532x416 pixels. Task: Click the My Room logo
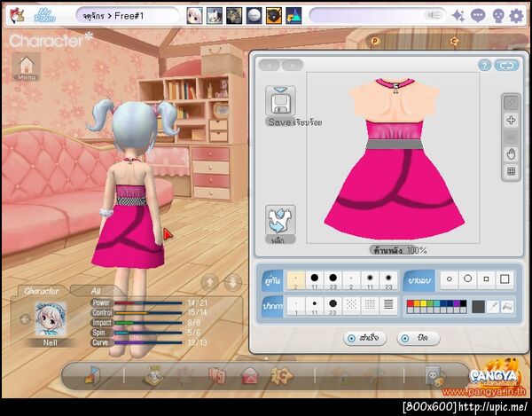pos(44,16)
